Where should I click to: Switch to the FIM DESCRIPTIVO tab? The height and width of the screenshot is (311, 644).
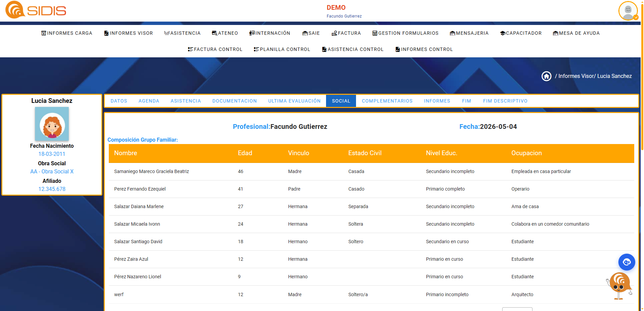click(x=505, y=101)
